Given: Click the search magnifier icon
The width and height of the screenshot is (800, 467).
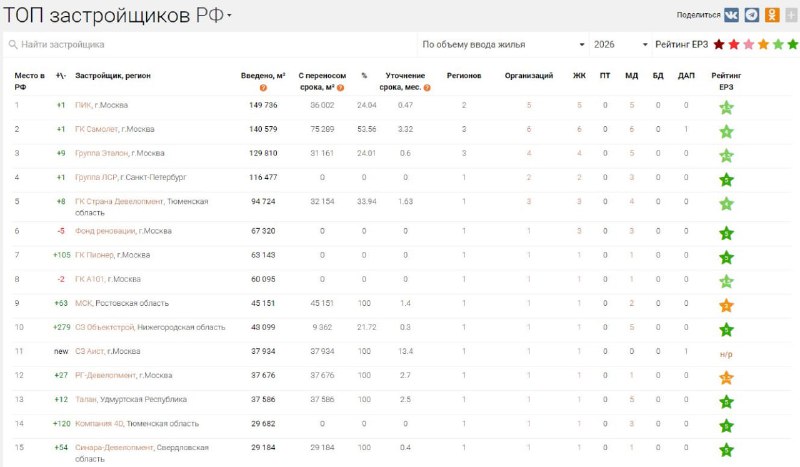Looking at the screenshot, I should pyautogui.click(x=13, y=45).
